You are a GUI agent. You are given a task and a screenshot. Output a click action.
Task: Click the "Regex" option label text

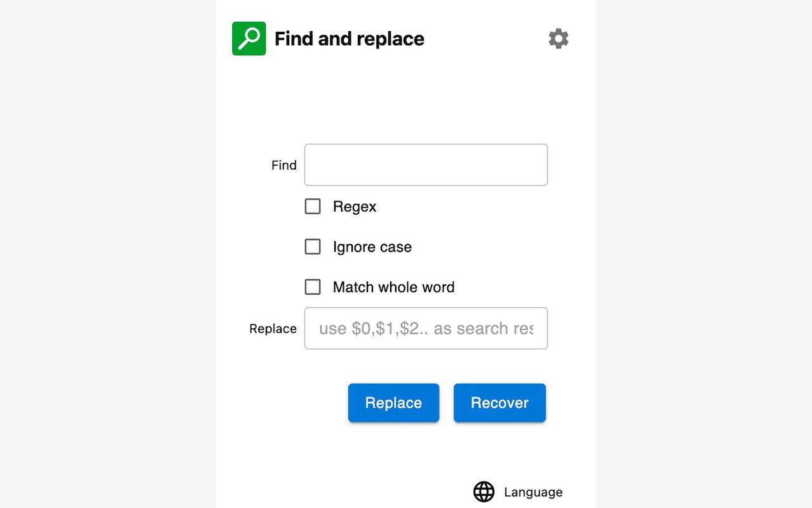pos(355,206)
